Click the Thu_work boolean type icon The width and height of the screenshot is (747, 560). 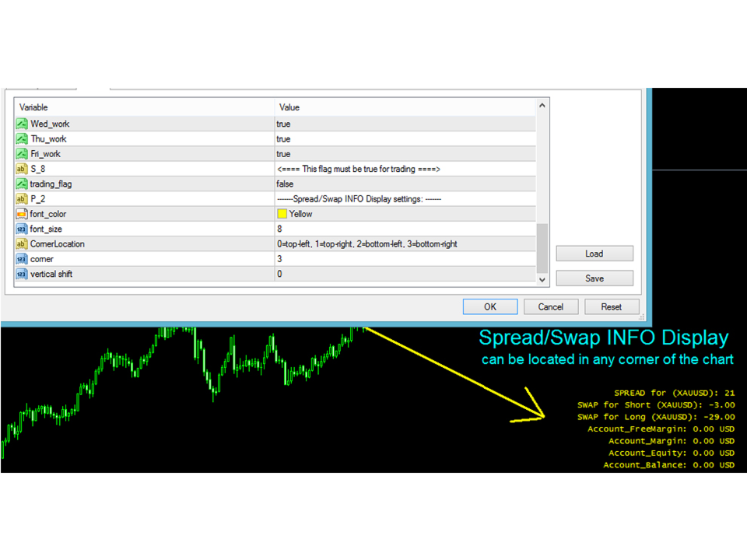pyautogui.click(x=22, y=139)
